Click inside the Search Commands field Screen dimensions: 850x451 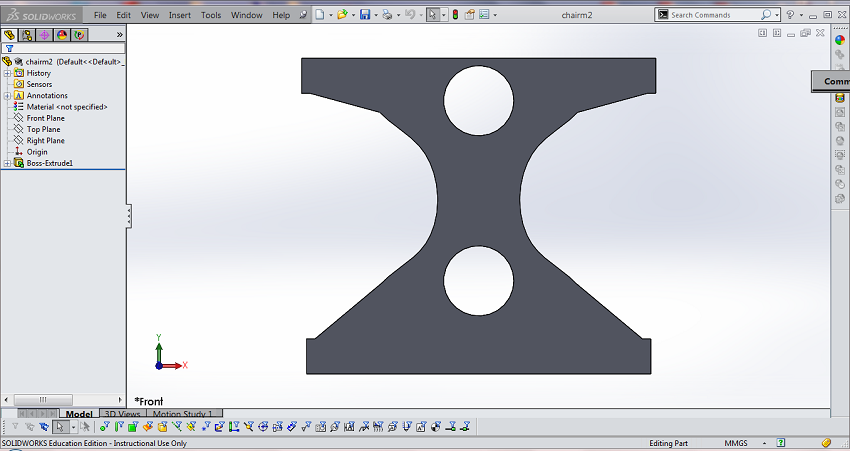pyautogui.click(x=712, y=15)
